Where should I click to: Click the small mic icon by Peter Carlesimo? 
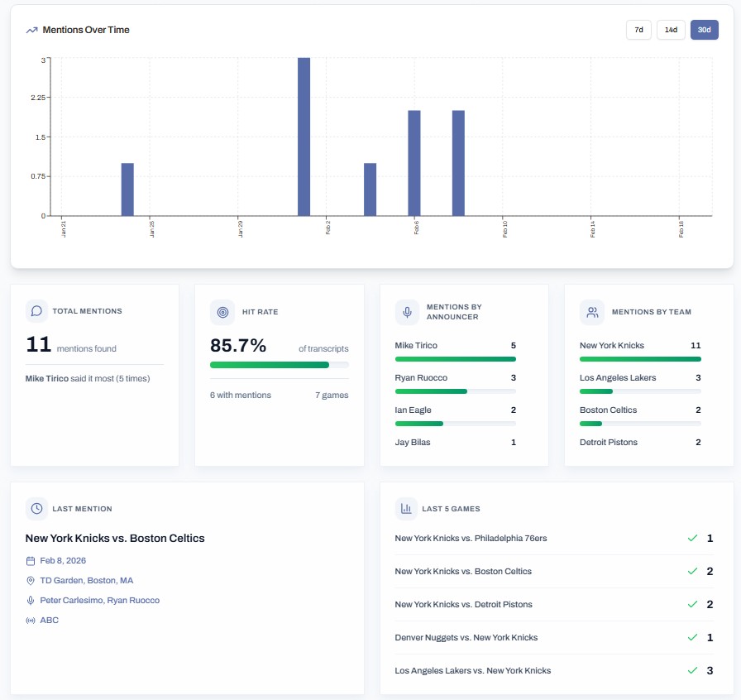click(x=31, y=601)
